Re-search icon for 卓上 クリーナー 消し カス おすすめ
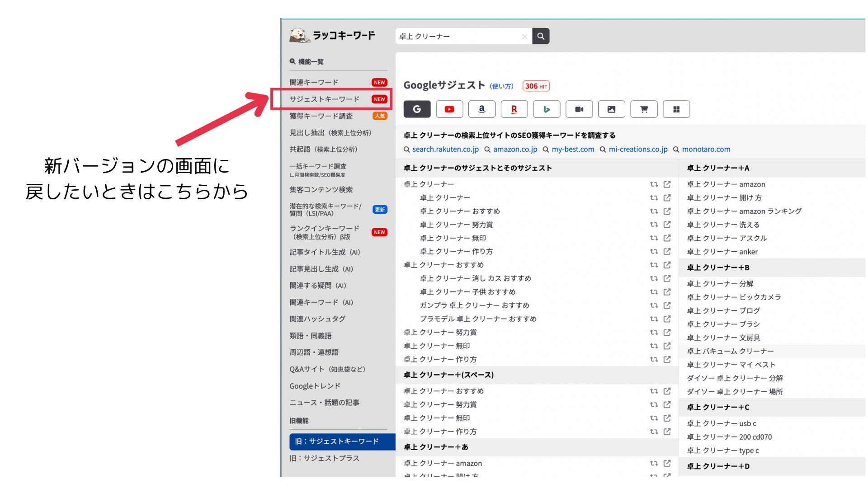Image resolution: width=868 pixels, height=488 pixels. (x=654, y=278)
